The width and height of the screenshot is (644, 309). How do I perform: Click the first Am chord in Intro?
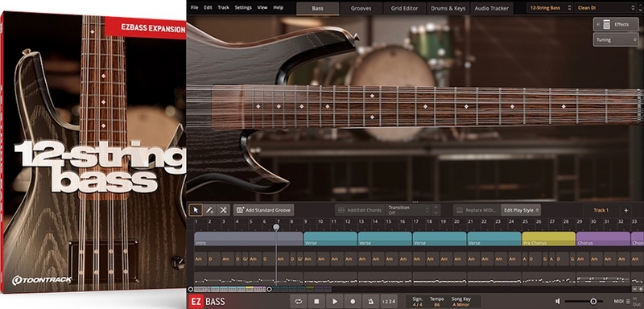click(200, 259)
